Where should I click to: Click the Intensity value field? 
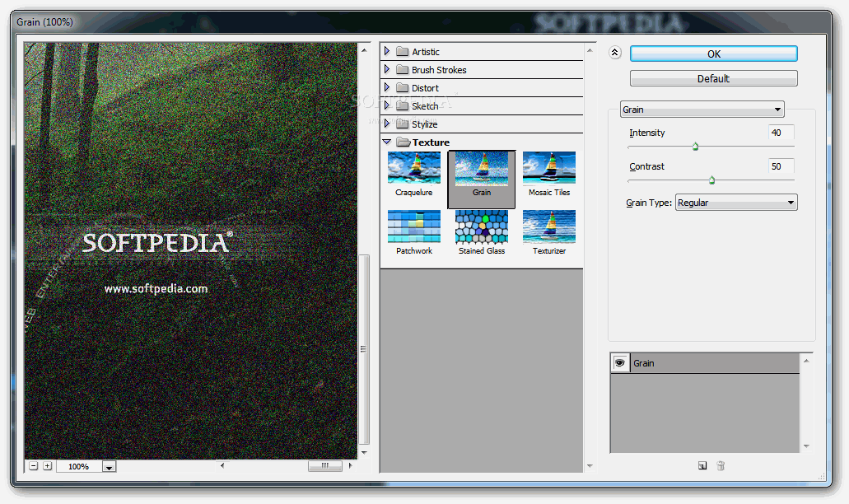click(781, 133)
